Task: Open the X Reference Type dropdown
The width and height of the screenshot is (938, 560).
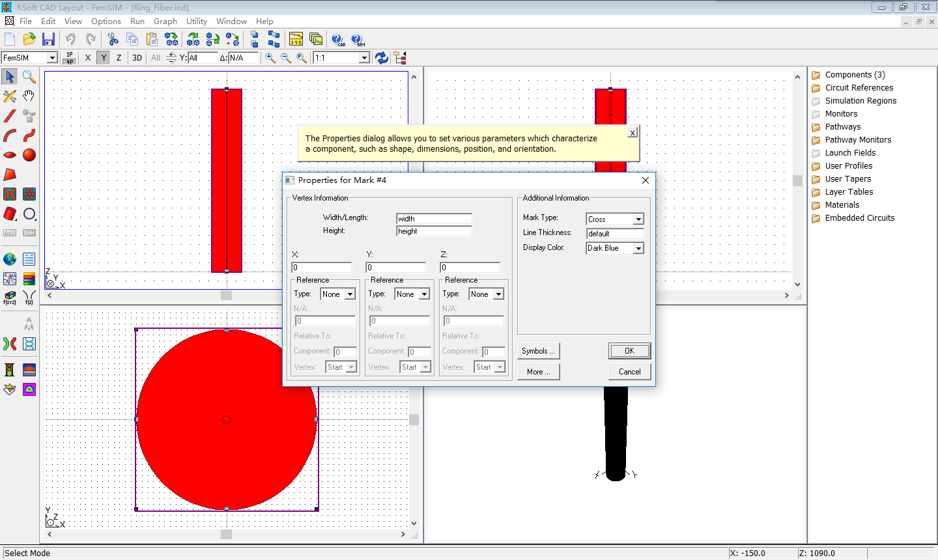Action: click(350, 294)
